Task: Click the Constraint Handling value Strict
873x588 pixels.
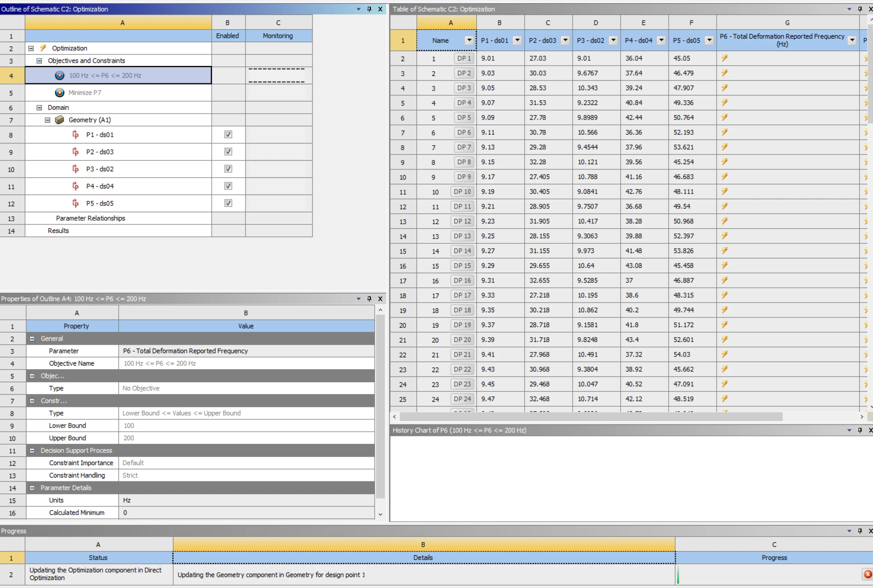Action: pos(246,475)
